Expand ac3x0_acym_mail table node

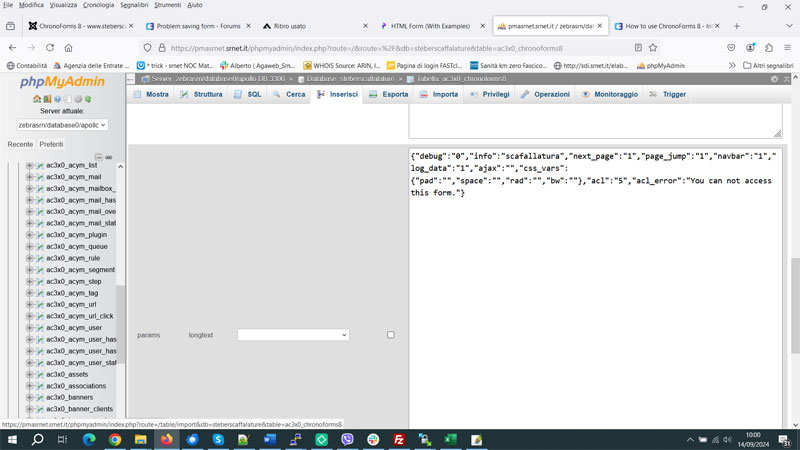point(30,177)
